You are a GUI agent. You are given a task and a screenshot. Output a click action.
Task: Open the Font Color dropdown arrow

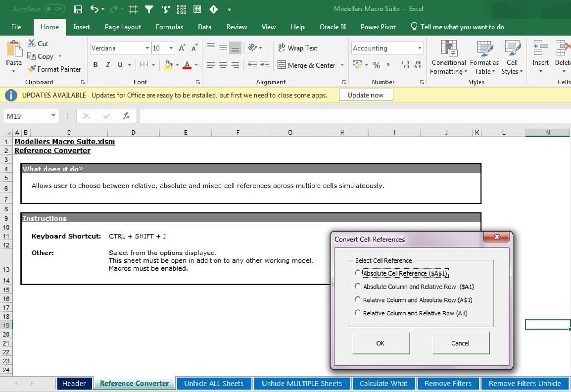(x=196, y=65)
